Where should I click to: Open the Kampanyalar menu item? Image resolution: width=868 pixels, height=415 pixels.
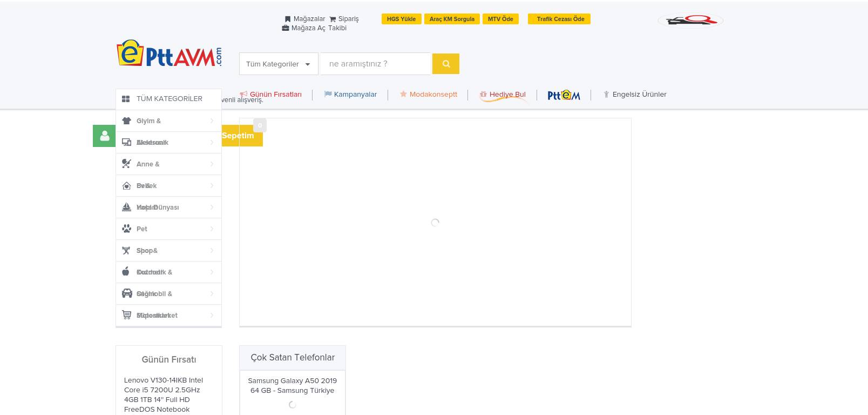[355, 95]
